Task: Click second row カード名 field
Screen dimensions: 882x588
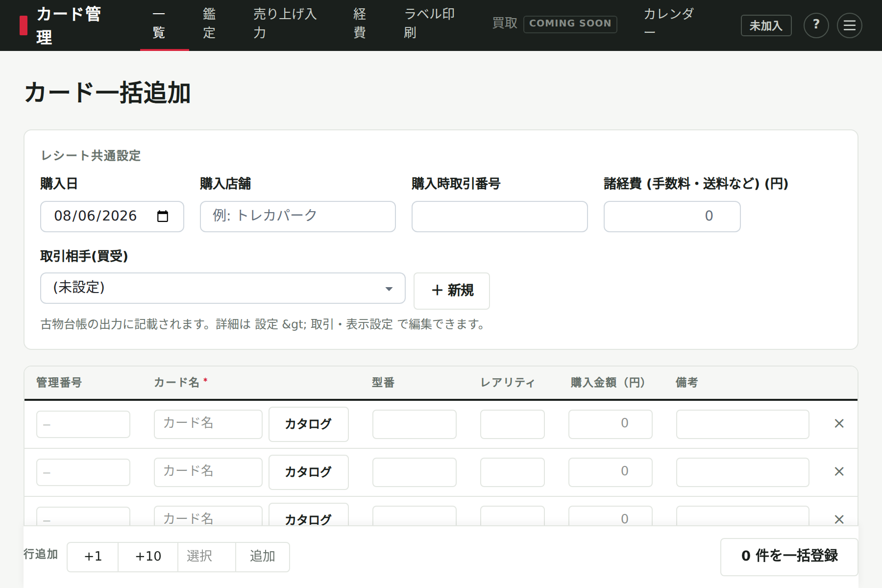Action: pyautogui.click(x=208, y=472)
